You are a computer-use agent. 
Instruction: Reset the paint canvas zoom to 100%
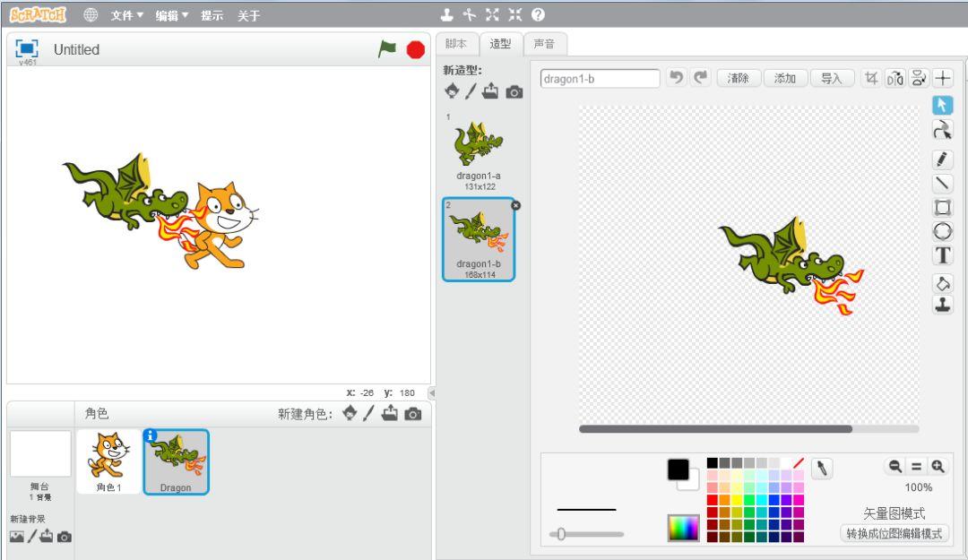(x=916, y=467)
